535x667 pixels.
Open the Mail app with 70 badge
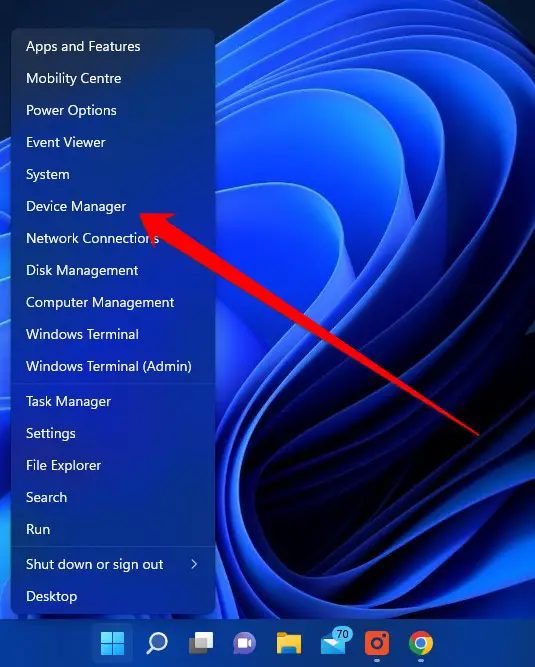click(x=335, y=641)
